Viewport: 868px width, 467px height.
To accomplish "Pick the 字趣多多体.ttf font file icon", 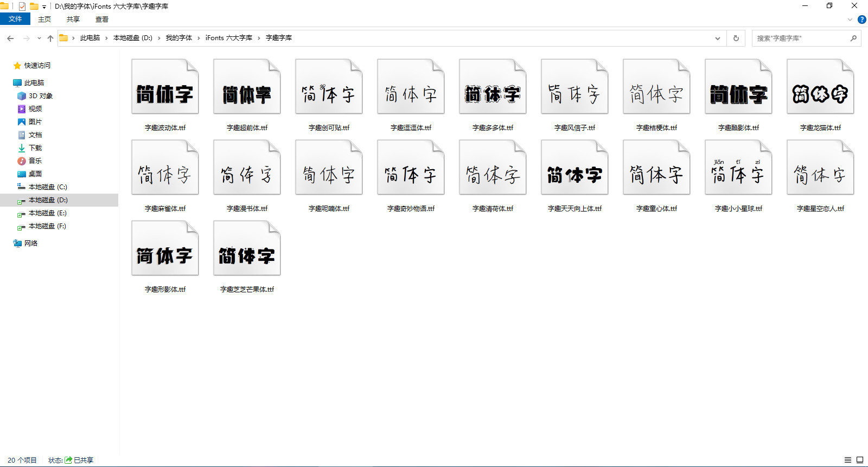I will (x=493, y=87).
